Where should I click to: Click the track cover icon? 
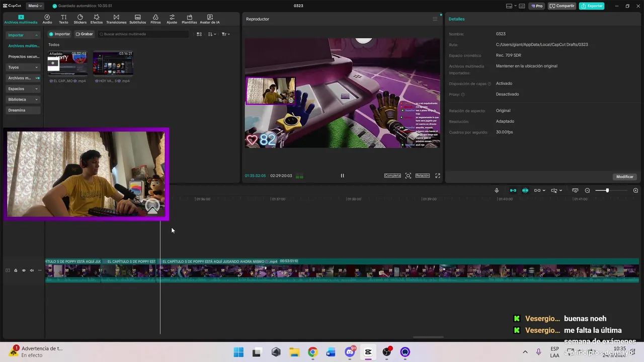(x=8, y=270)
